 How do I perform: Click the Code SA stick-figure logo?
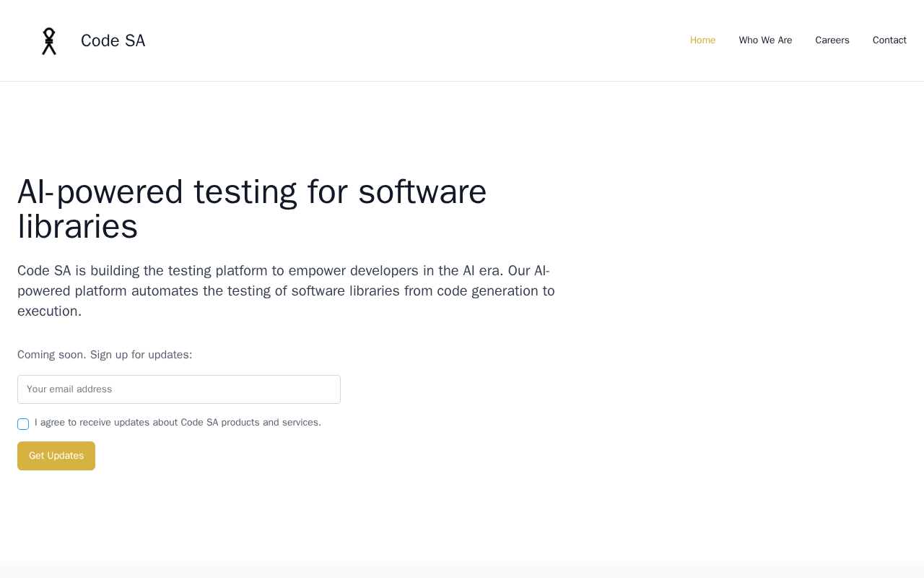48,41
